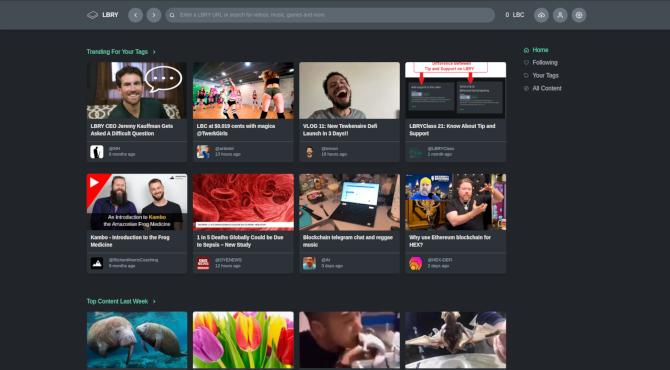The height and width of the screenshot is (370, 670).
Task: Click dance studio video thumbnail
Action: click(243, 91)
